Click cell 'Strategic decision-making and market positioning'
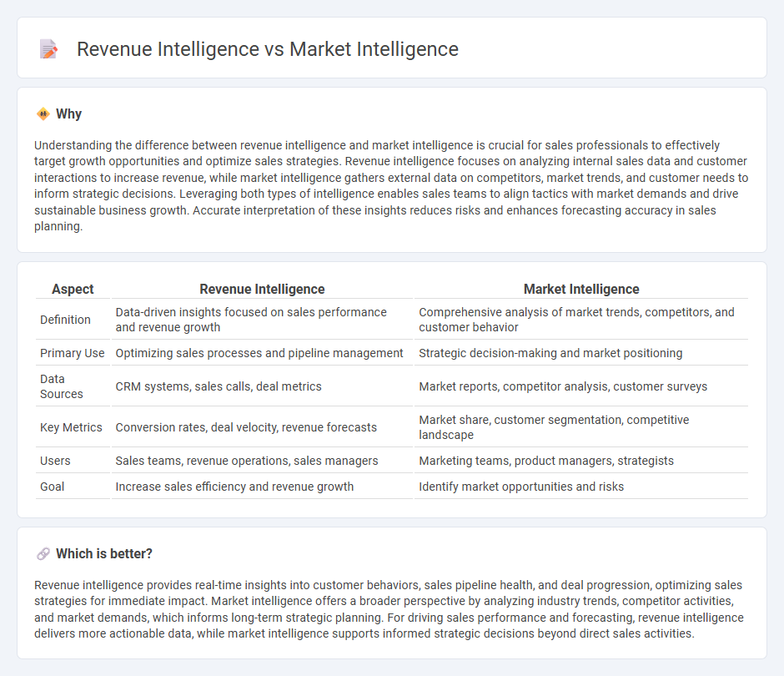 (581, 353)
